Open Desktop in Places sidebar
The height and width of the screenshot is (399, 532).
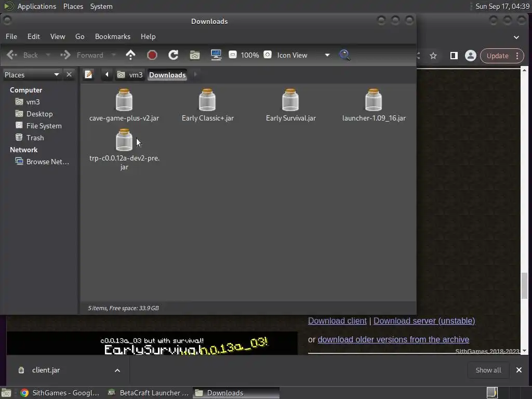34,114
